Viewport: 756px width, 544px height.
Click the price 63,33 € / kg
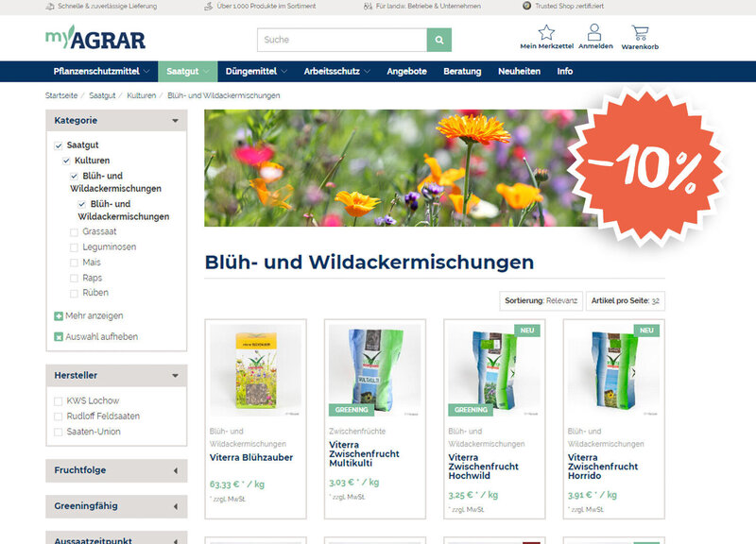pyautogui.click(x=237, y=484)
